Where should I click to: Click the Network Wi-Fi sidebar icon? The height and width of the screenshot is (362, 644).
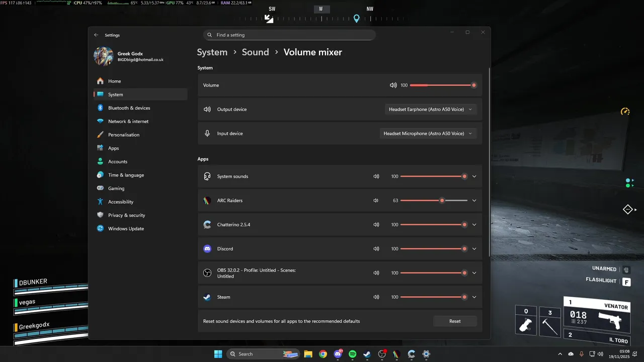100,121
